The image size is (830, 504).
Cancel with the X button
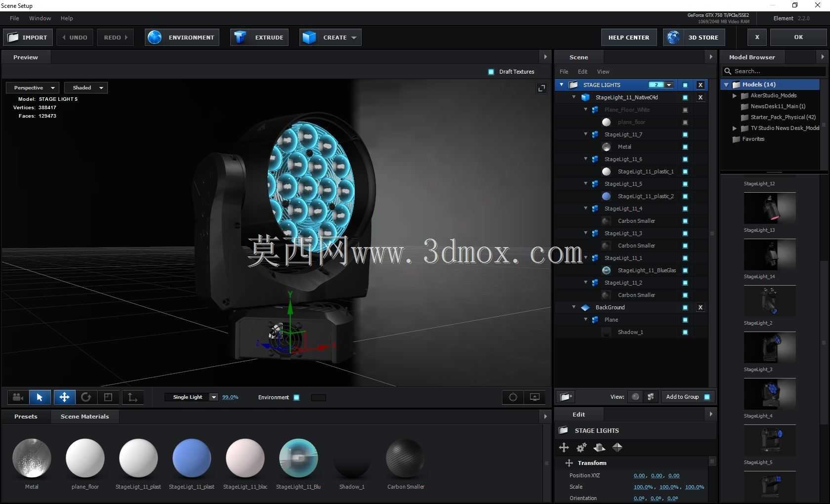tap(757, 38)
